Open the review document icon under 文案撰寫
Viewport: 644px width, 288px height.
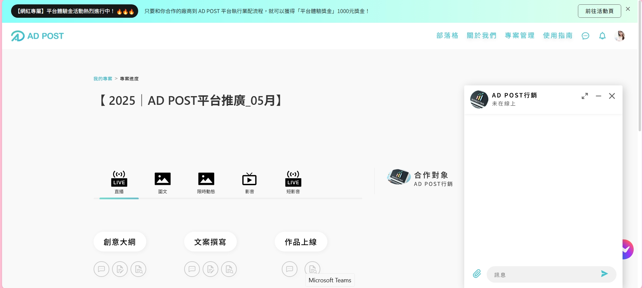(x=229, y=269)
